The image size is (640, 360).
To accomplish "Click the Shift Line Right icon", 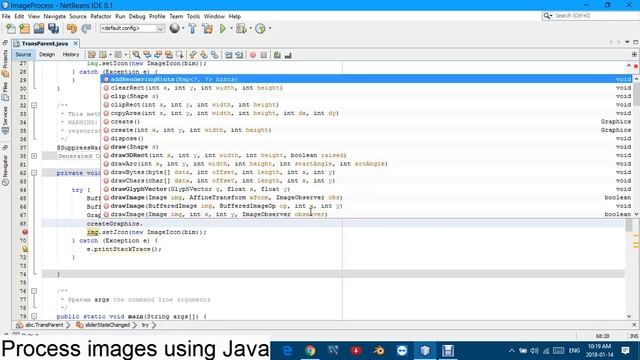I will [x=239, y=55].
